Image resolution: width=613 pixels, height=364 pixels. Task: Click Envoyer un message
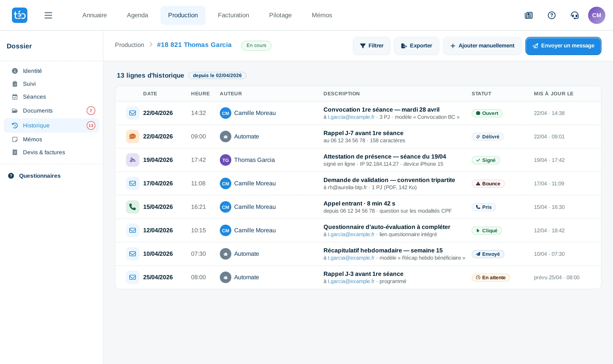point(563,46)
